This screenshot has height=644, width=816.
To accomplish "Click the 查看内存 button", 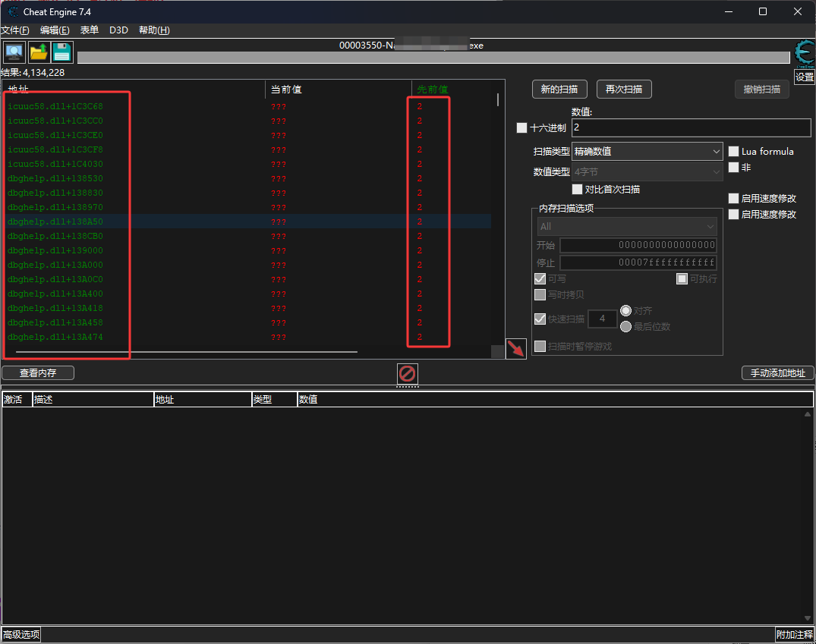I will [x=38, y=373].
